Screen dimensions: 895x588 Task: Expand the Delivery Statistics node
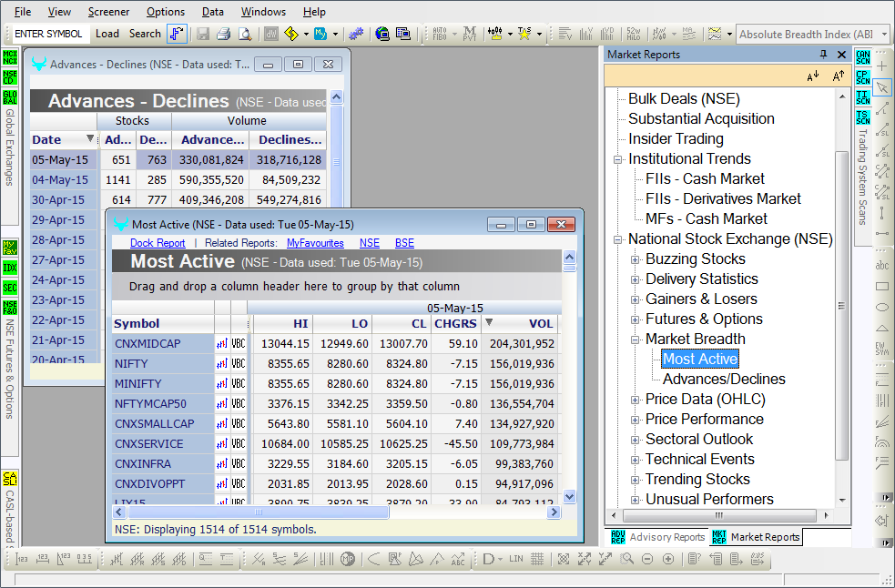point(635,279)
